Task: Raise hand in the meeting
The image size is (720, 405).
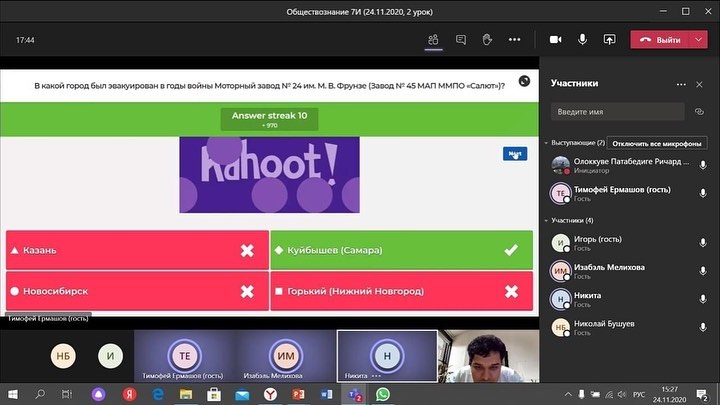Action: point(487,40)
